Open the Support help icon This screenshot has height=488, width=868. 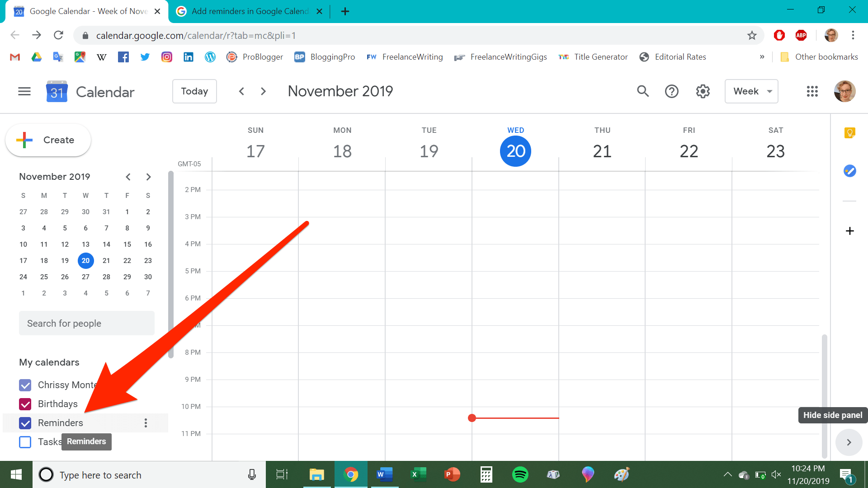pyautogui.click(x=671, y=91)
